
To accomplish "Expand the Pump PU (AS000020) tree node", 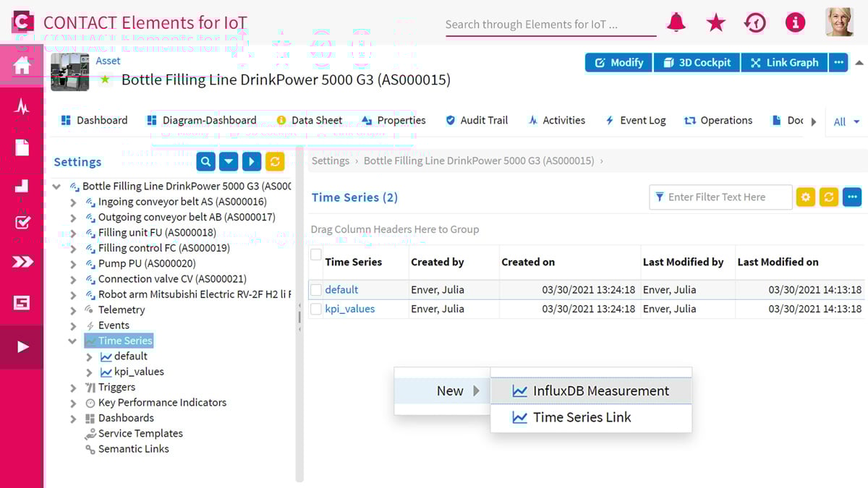I will point(72,263).
